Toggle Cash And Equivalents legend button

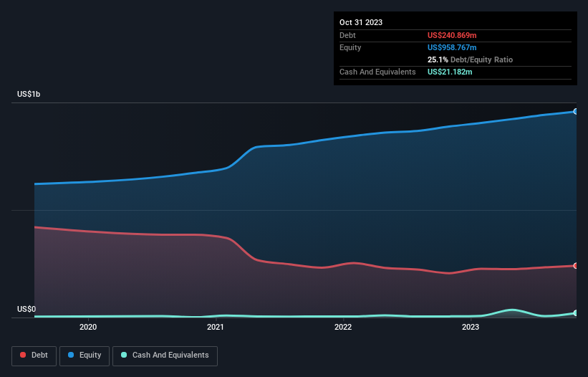pos(165,355)
